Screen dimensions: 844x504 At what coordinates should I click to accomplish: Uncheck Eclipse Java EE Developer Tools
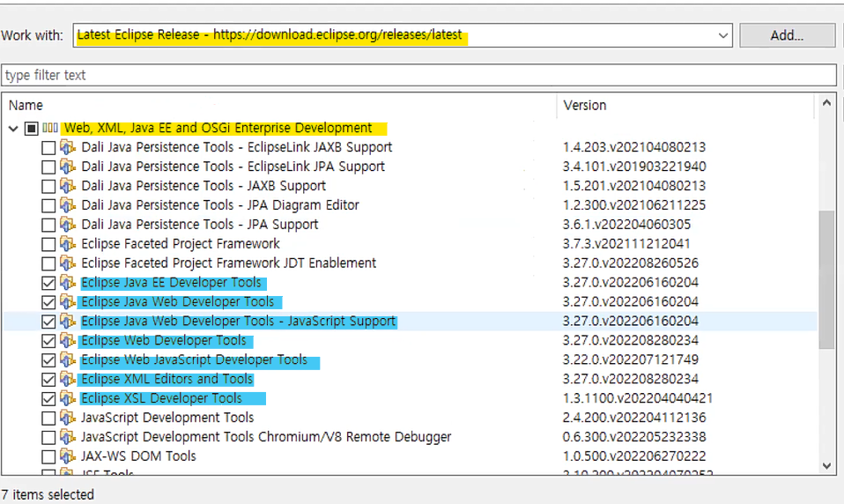pos(48,283)
